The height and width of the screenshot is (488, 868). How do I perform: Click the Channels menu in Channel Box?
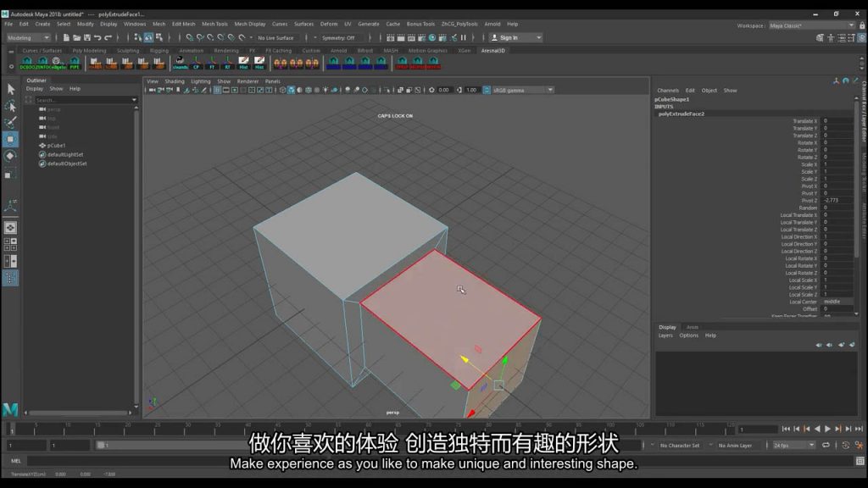(668, 90)
